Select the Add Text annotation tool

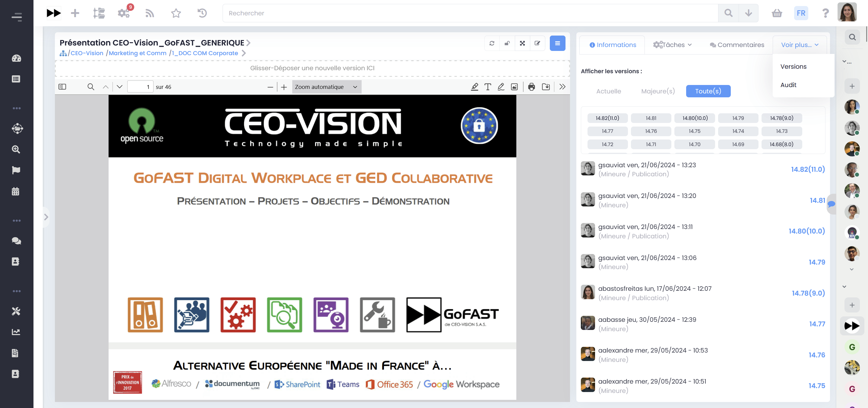(x=488, y=86)
